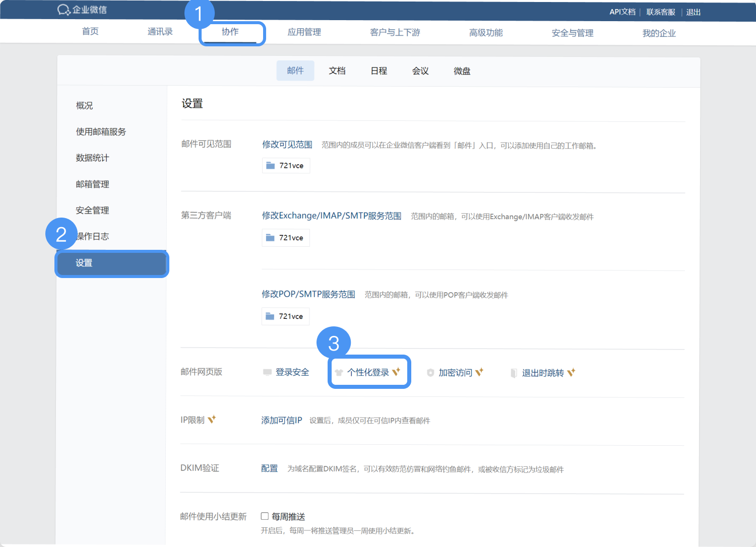This screenshot has height=547, width=756.
Task: Click the 设置 page heading
Action: click(192, 104)
